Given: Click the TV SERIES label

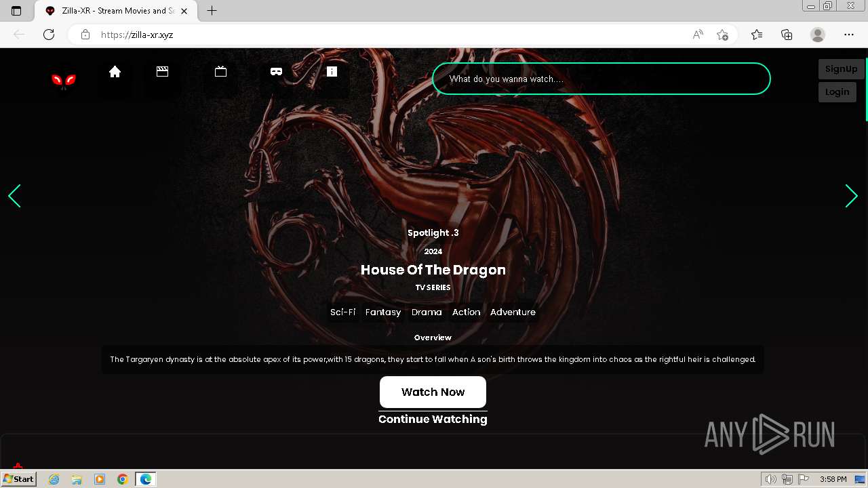Looking at the screenshot, I should pos(433,287).
